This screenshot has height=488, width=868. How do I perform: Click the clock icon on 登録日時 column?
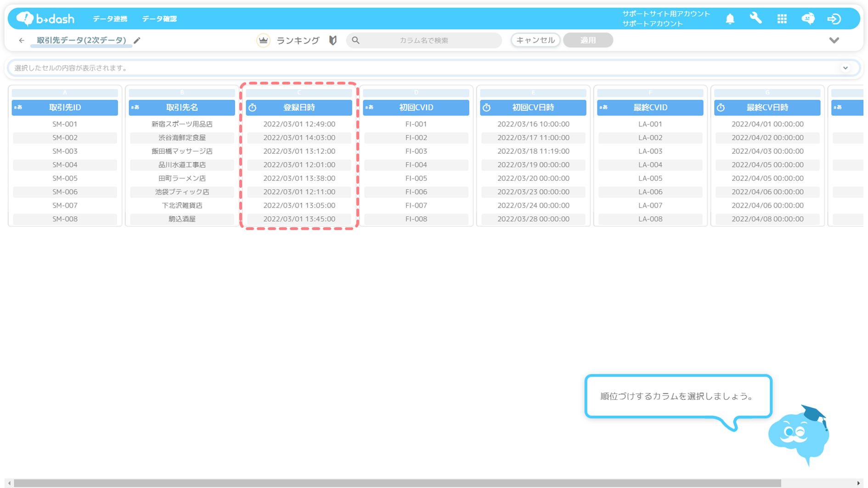click(253, 107)
